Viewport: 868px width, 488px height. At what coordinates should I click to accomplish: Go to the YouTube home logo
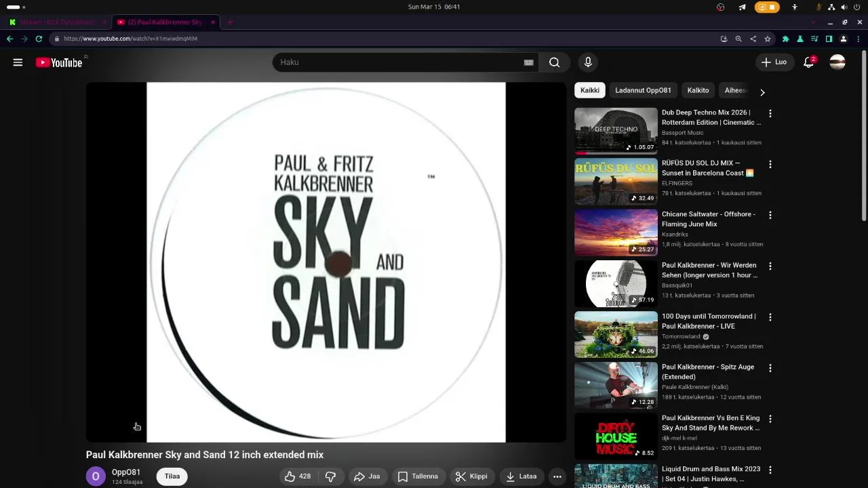point(59,62)
